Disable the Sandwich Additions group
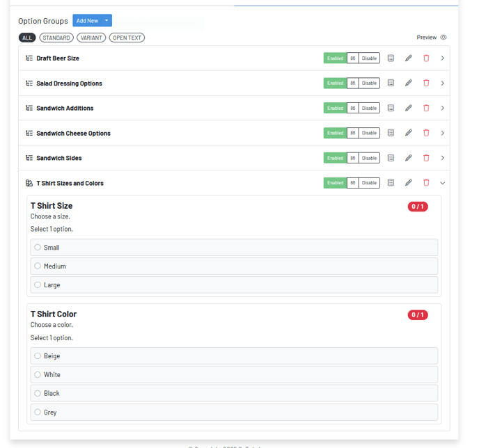 coord(369,109)
